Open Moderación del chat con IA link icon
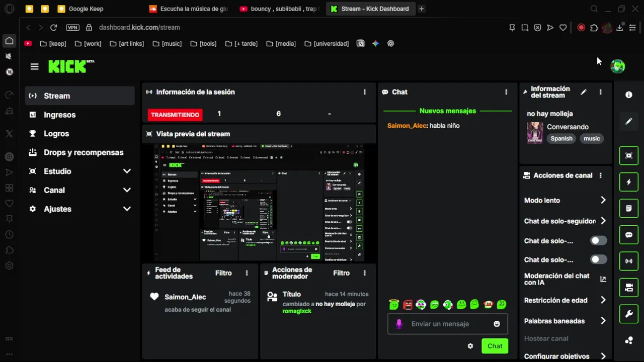 (603, 279)
